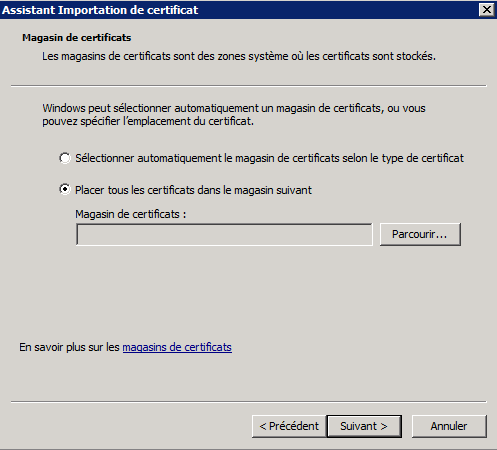Click the 'Windows peut sélectionner automatiquement' paragraph
The width and height of the screenshot is (497, 450).
pyautogui.click(x=234, y=115)
